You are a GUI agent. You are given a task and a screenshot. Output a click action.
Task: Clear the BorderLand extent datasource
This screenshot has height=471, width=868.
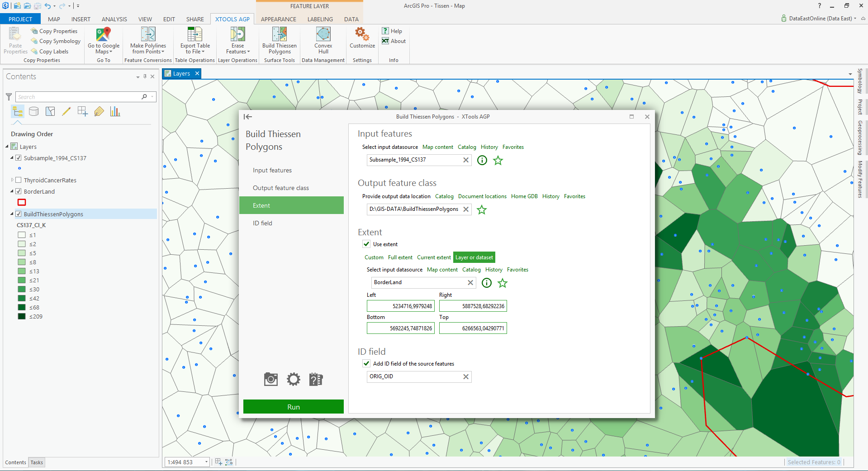[x=470, y=283]
